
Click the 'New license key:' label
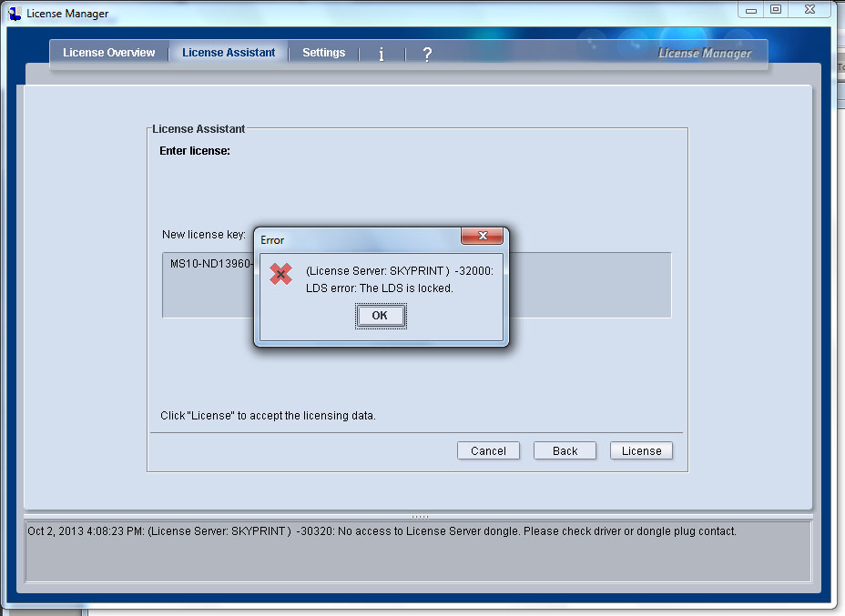pyautogui.click(x=204, y=234)
